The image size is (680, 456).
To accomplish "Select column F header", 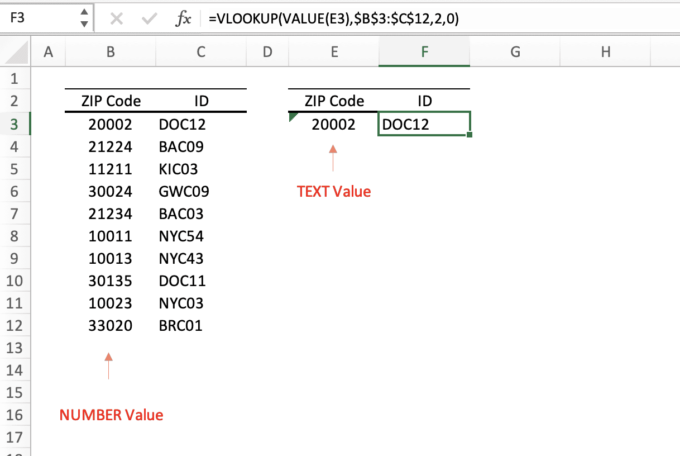I will tap(424, 52).
